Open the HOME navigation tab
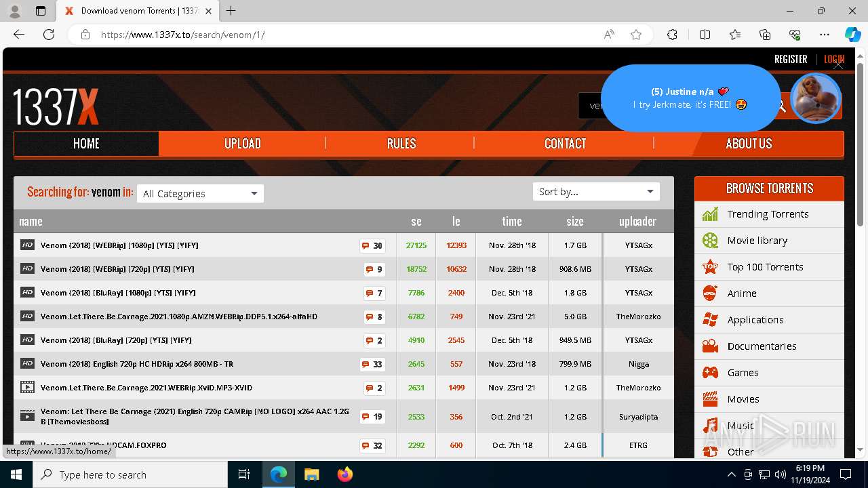The image size is (868, 488). tap(86, 144)
